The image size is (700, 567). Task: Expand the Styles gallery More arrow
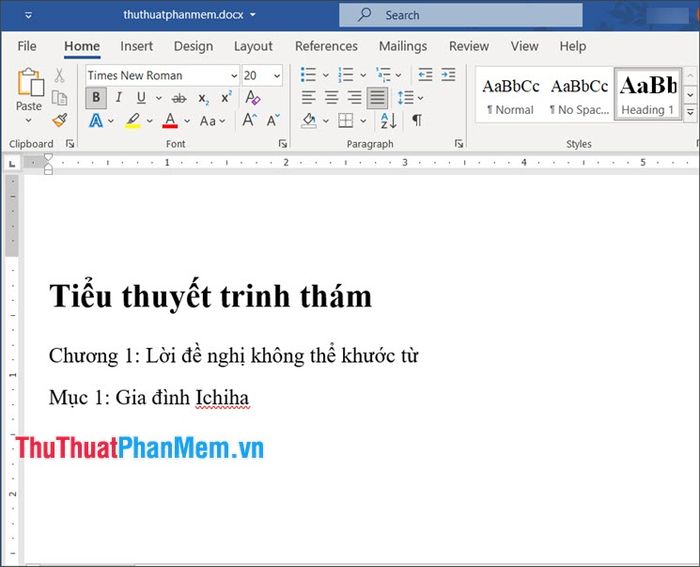coord(690,112)
